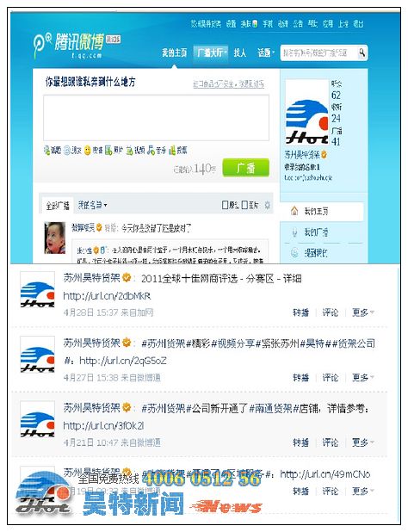Click into the broadcast compose text box
This screenshot has height=532, width=408.
pos(156,118)
